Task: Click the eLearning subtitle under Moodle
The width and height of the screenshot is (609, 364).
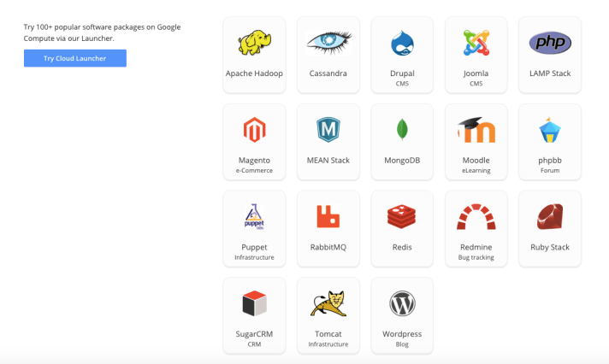Action: pyautogui.click(x=476, y=170)
